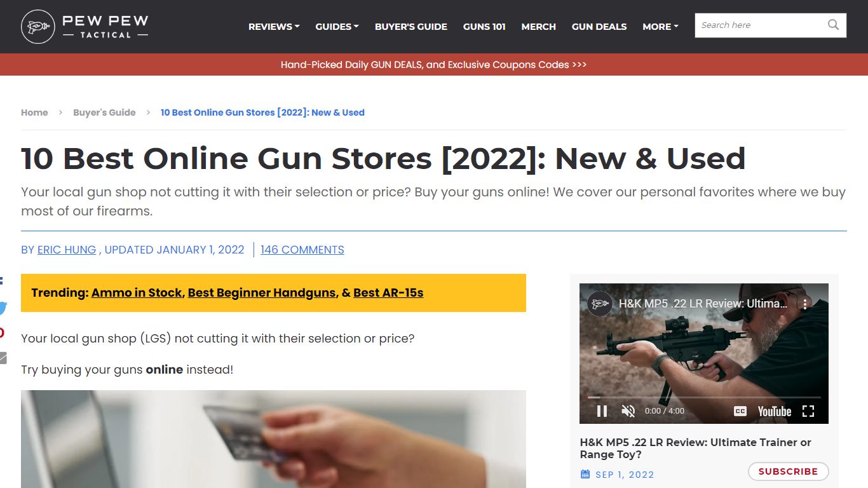Share via the email envelope icon
This screenshot has height=488, width=868.
pyautogui.click(x=3, y=358)
